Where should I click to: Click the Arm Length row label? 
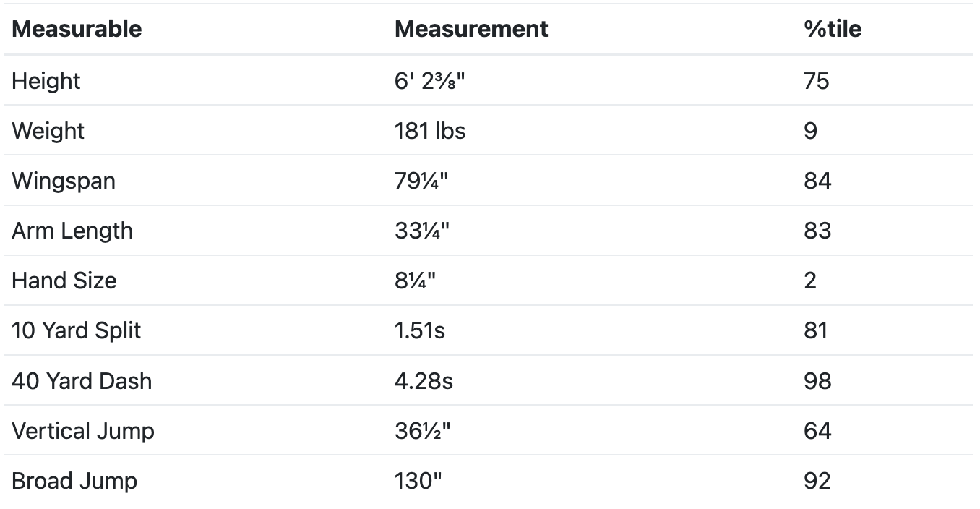(x=72, y=231)
